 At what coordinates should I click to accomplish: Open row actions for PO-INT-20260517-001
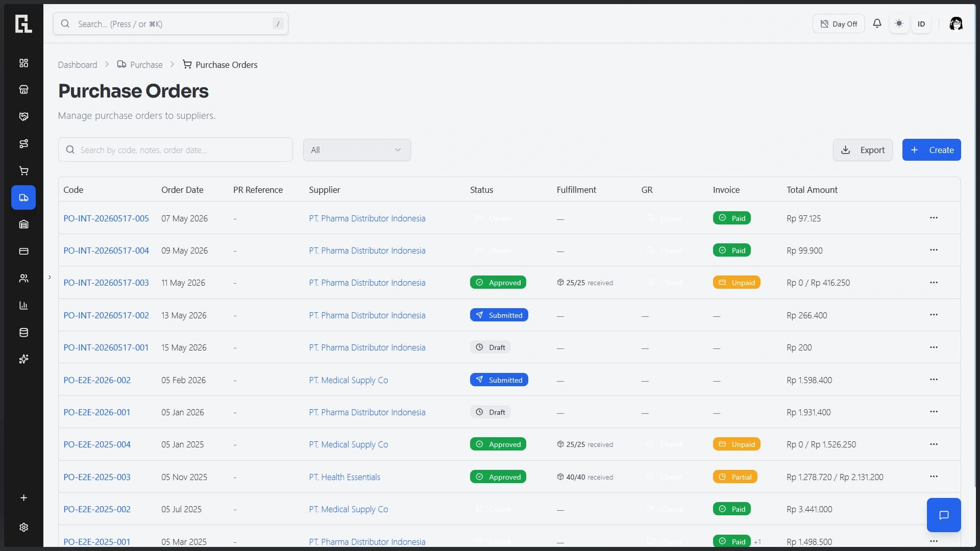point(934,347)
